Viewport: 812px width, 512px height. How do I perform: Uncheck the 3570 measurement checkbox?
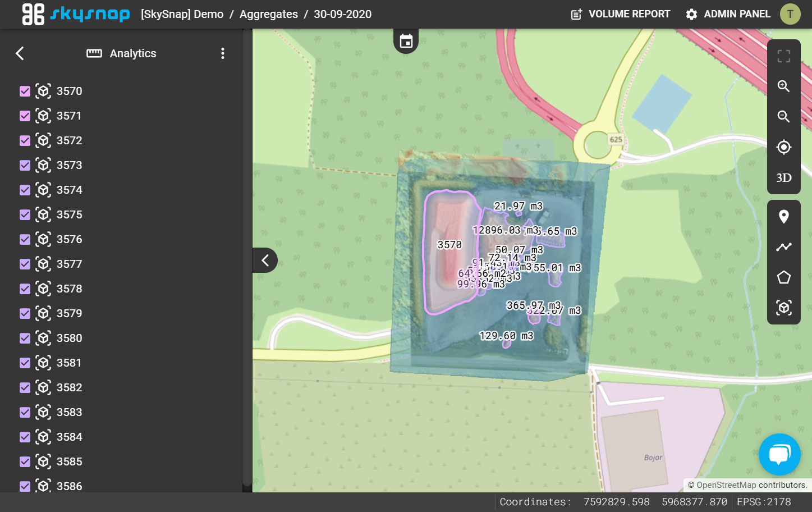click(x=25, y=91)
